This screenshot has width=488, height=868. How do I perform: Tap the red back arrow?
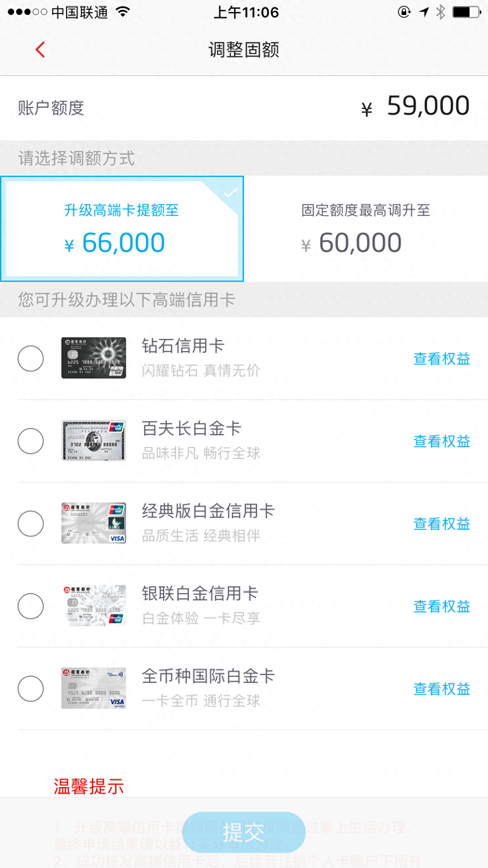[x=40, y=50]
